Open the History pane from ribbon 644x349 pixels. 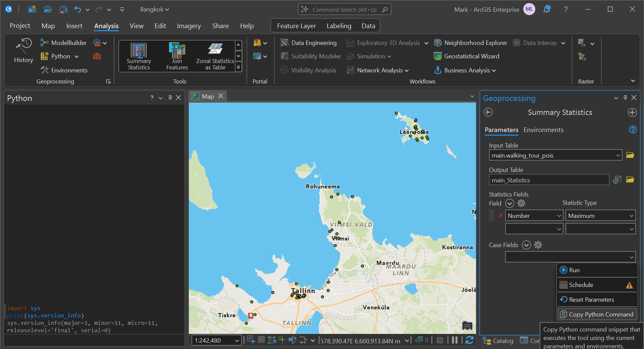pyautogui.click(x=23, y=50)
